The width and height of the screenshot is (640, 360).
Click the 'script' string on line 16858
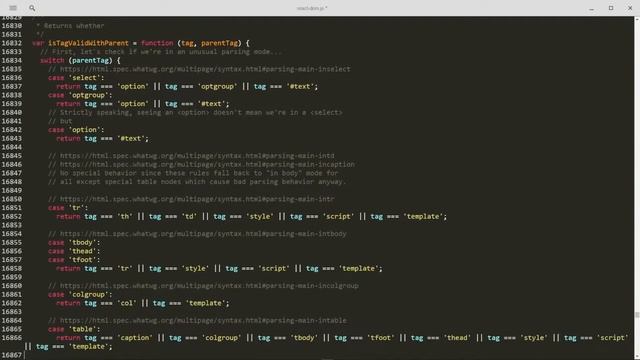tap(273, 269)
